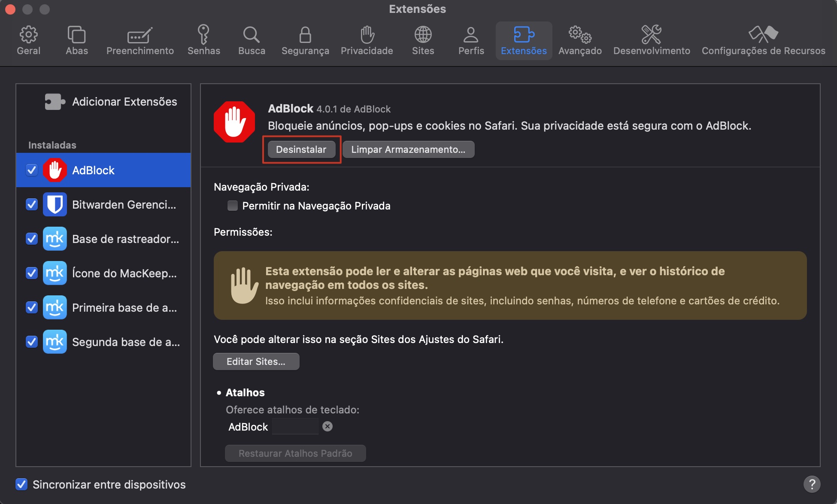Select Primeira base de a... icon

tap(55, 307)
